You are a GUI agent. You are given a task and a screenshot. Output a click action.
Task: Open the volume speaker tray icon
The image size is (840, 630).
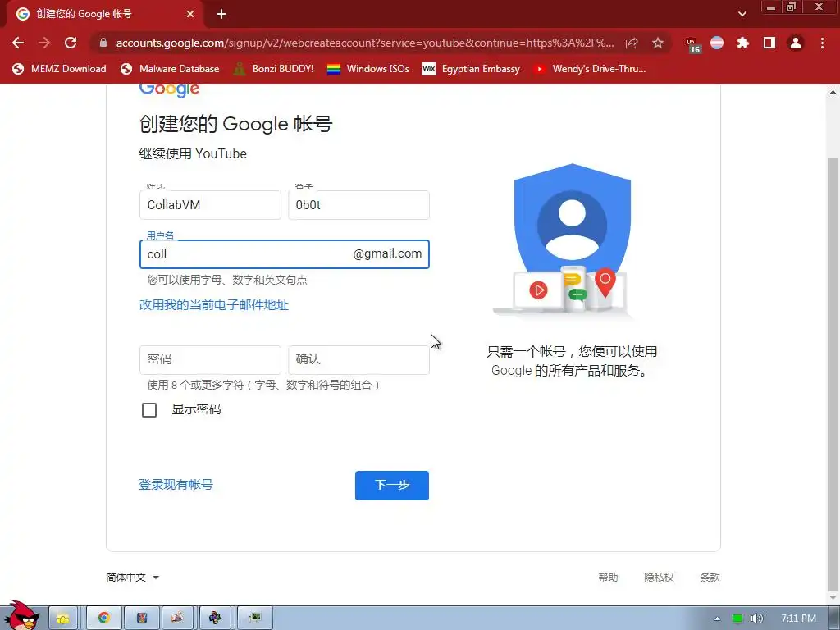(756, 619)
